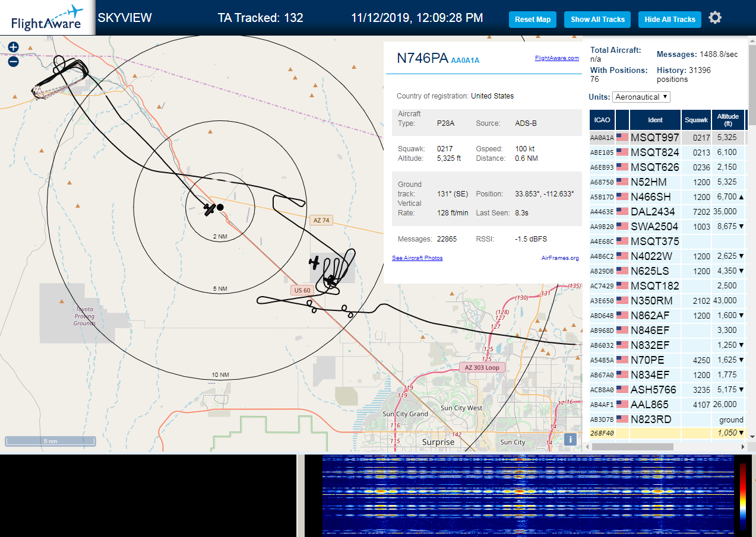Select the aircraft icon at range-ring center
Viewport: 756px width, 537px height.
(x=209, y=209)
